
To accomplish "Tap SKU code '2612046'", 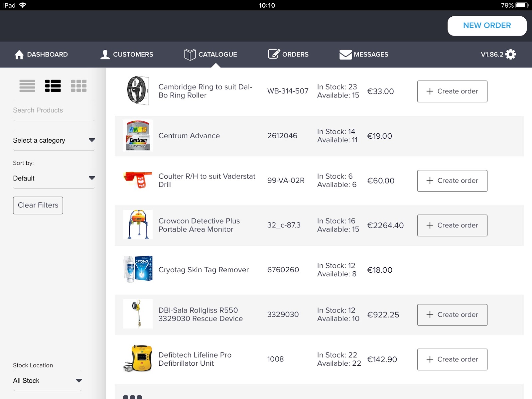I will [282, 136].
